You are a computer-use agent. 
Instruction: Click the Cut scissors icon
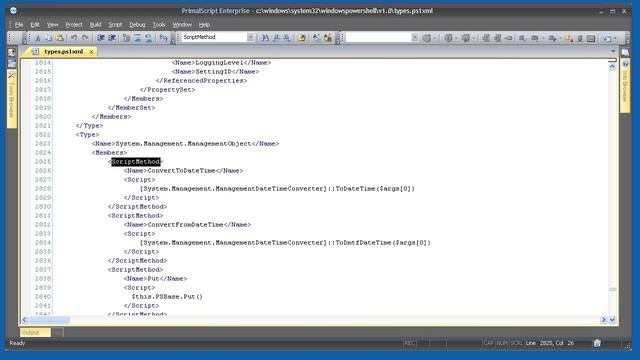38,38
